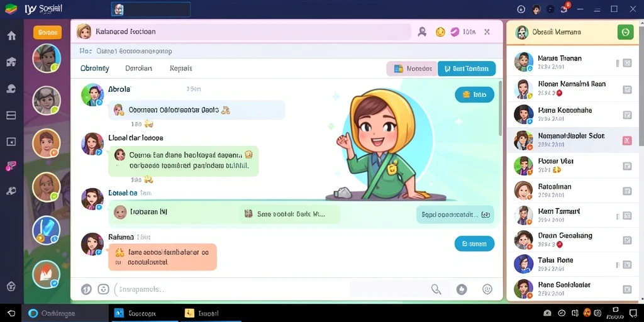Click the profile avatar in the title bar
The height and width of the screenshot is (322, 644).
click(x=536, y=9)
